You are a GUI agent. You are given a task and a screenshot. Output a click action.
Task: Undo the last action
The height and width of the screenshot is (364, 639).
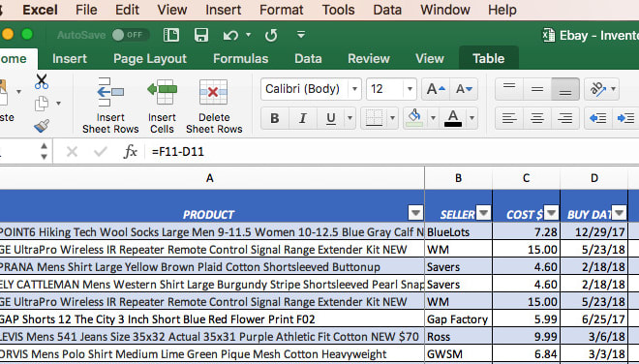coord(230,36)
